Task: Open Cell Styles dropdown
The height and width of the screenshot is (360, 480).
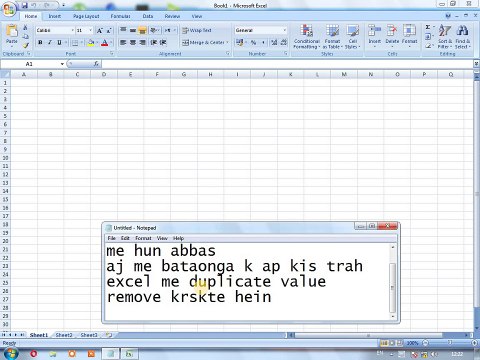Action: point(353,37)
